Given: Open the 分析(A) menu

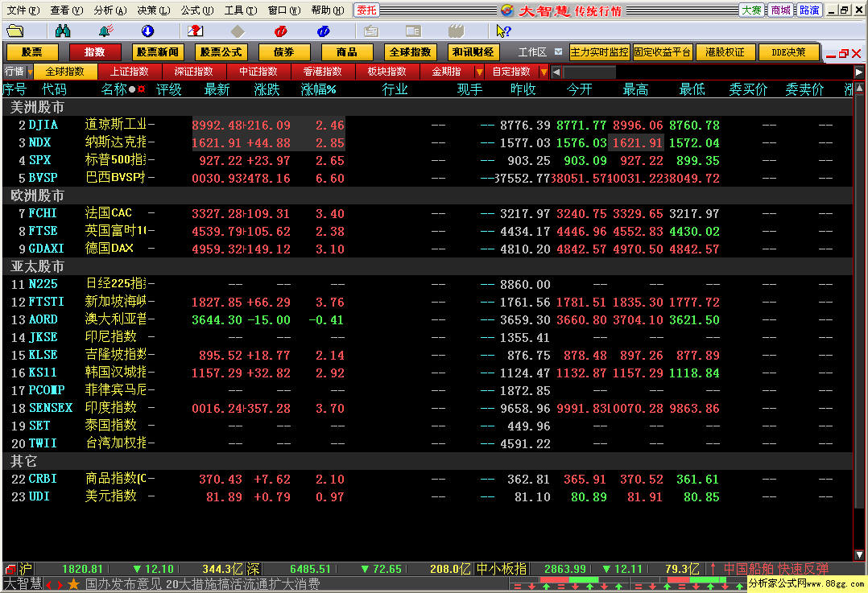Looking at the screenshot, I should coord(110,10).
